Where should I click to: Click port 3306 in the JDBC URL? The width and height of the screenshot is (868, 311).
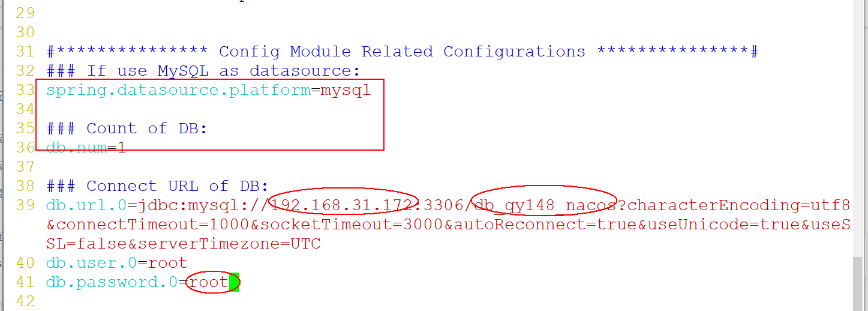[444, 205]
